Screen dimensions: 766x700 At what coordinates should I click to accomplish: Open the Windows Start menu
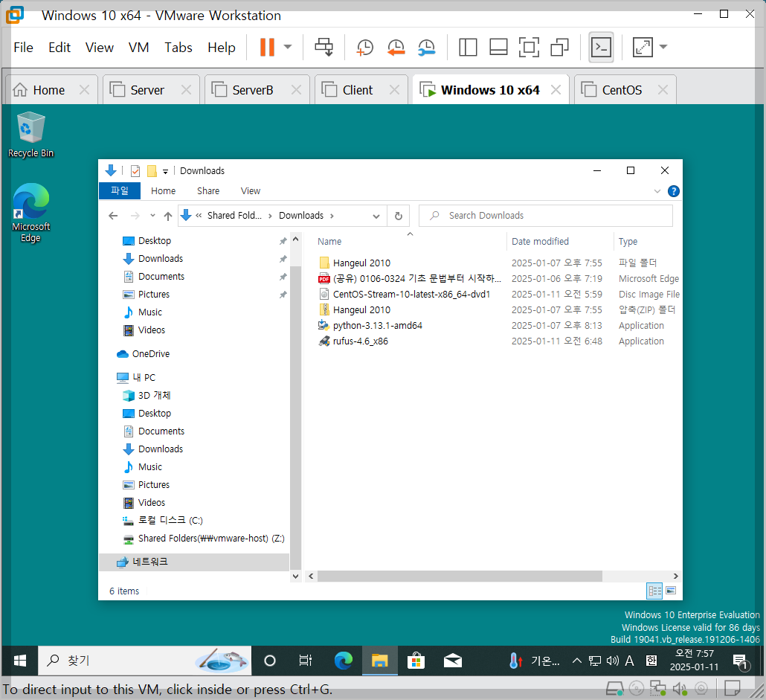19,661
